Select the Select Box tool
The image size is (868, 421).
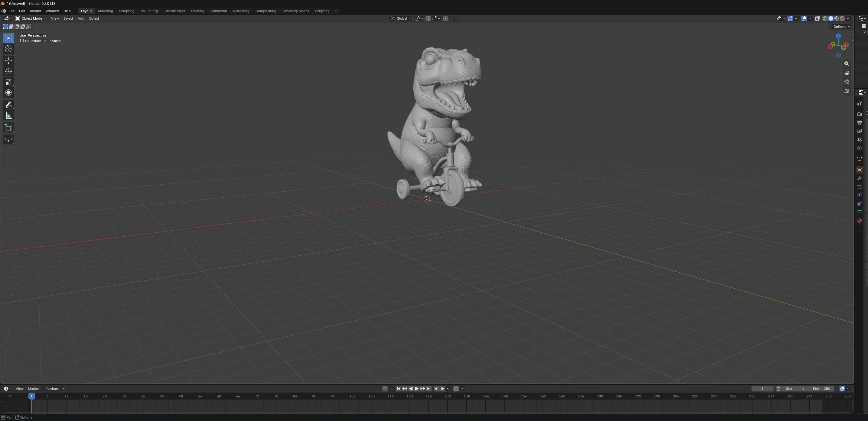click(x=8, y=38)
